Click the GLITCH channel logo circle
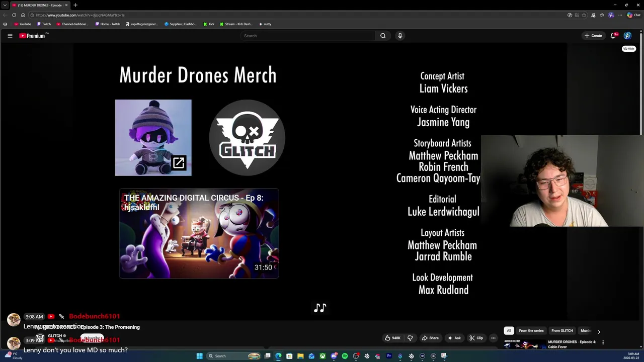Screen dimensions: 644x362 (x=247, y=138)
